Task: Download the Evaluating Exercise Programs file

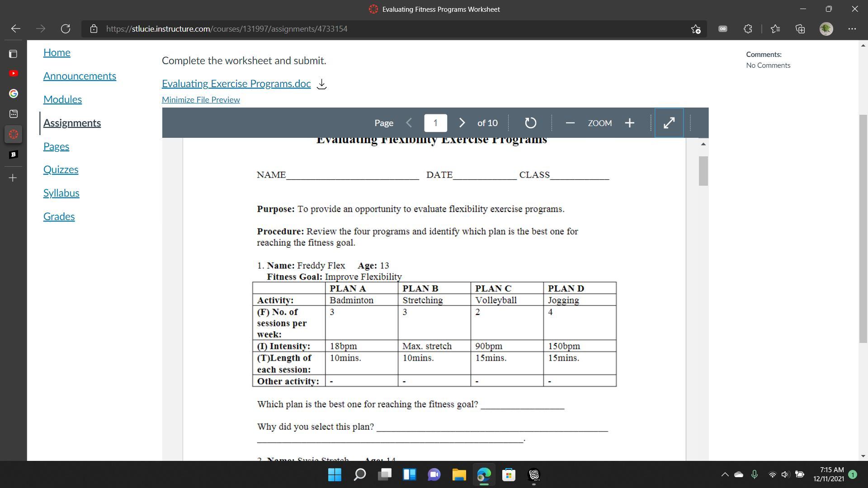Action: (x=321, y=84)
